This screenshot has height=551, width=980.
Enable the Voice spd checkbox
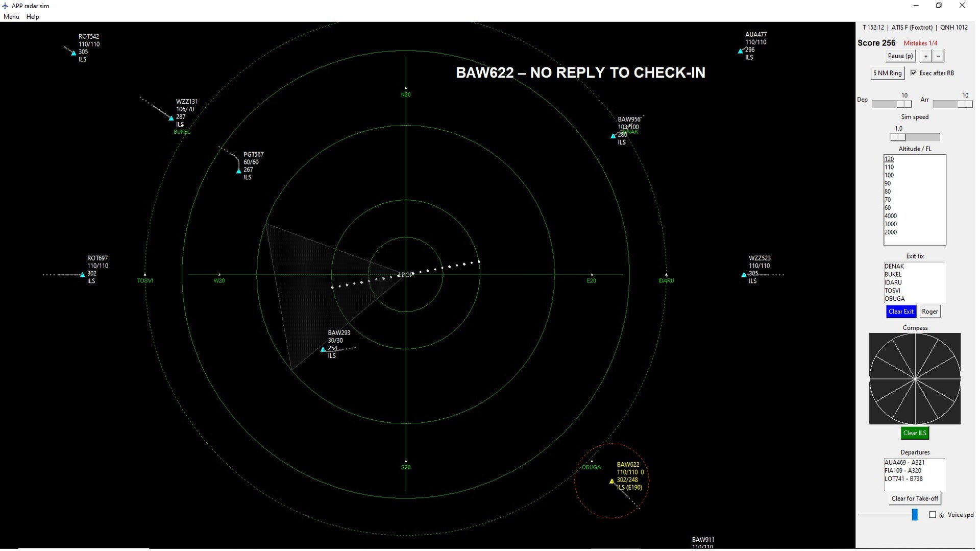[x=932, y=515]
